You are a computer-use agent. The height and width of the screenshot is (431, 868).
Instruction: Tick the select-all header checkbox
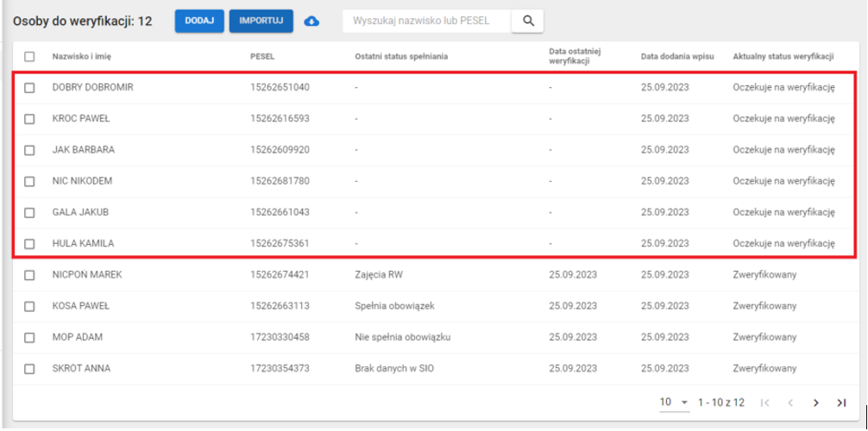point(29,57)
